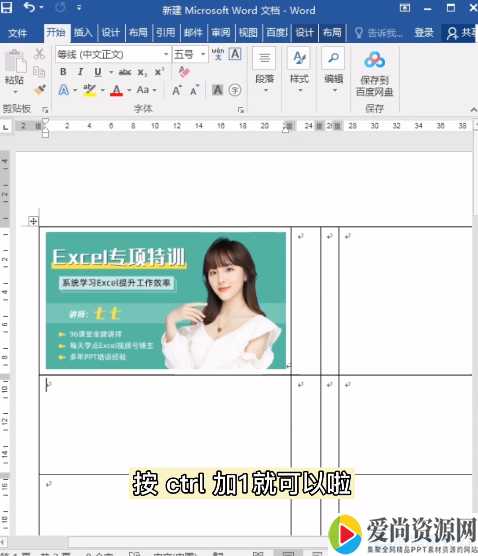Click the Copy icon

39,72
